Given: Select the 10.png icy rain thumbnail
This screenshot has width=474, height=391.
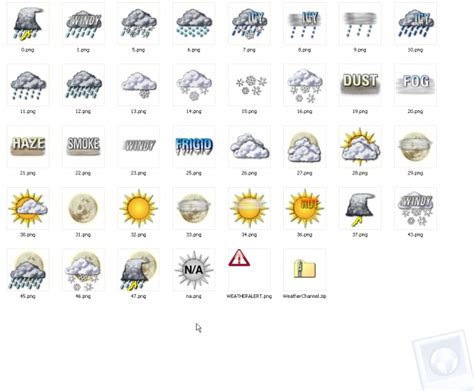Looking at the screenshot, I should point(415,23).
